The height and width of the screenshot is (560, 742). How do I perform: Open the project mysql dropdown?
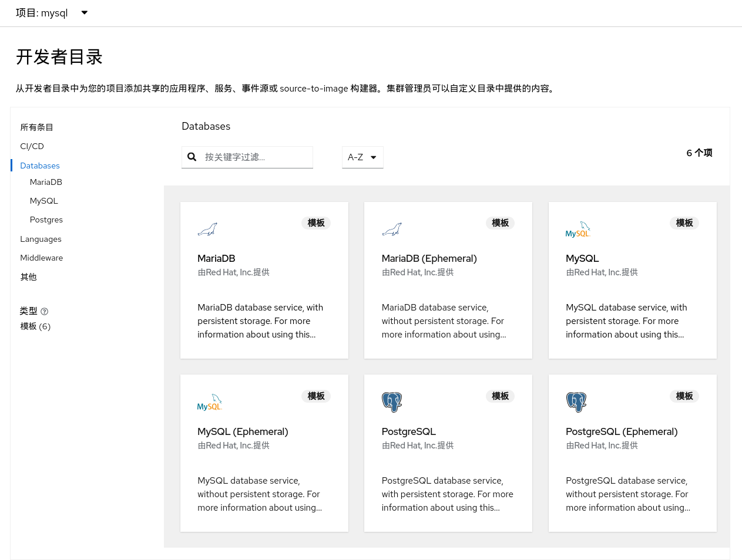pos(52,13)
